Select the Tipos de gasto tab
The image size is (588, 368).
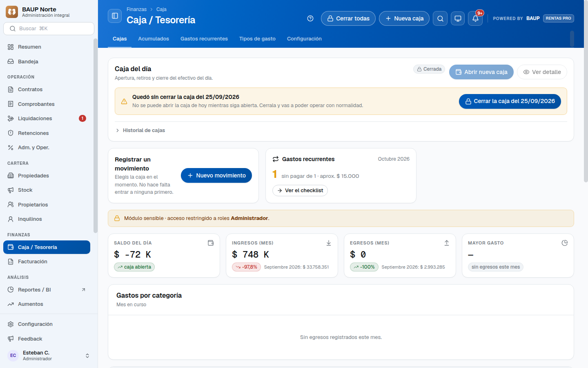pos(257,39)
